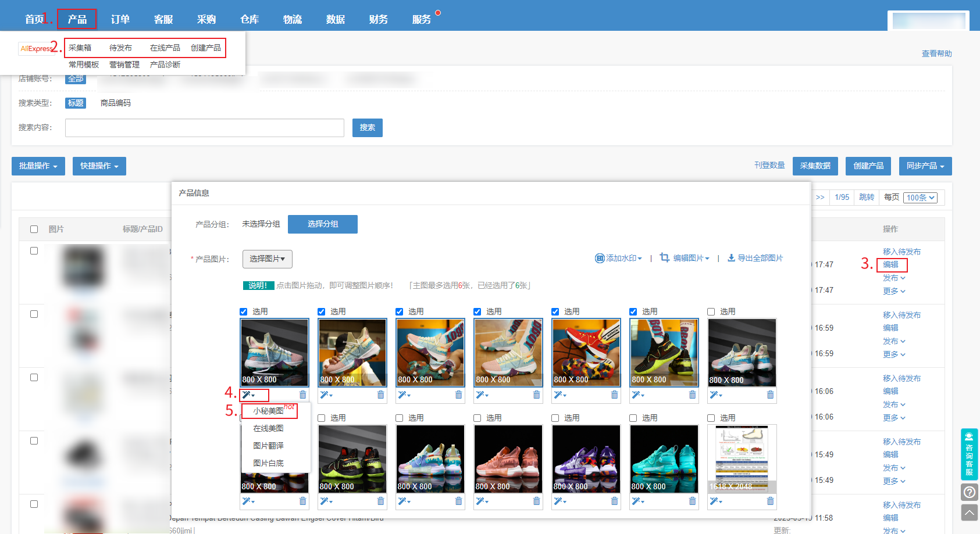
Task: Click the crop edit-image icon
Action: (665, 257)
